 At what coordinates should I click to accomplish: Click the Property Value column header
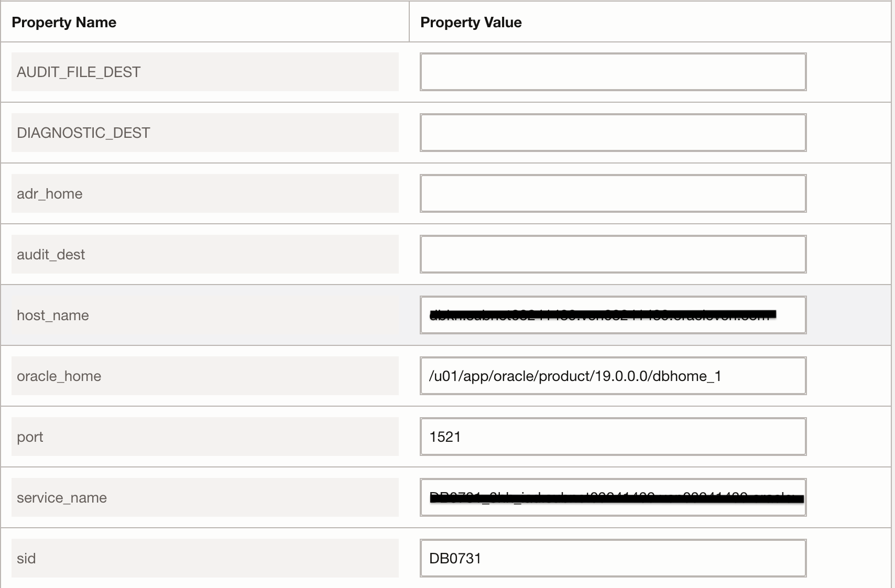coord(471,22)
